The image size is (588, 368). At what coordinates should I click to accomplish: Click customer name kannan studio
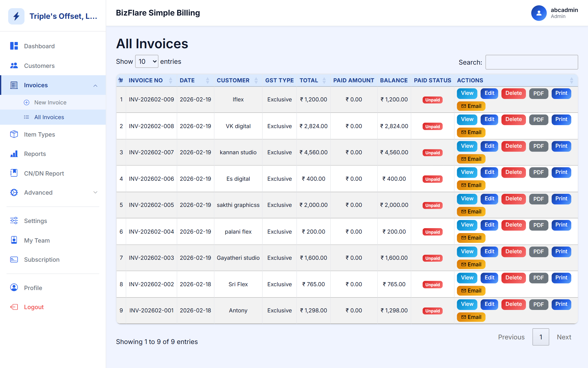click(x=238, y=152)
